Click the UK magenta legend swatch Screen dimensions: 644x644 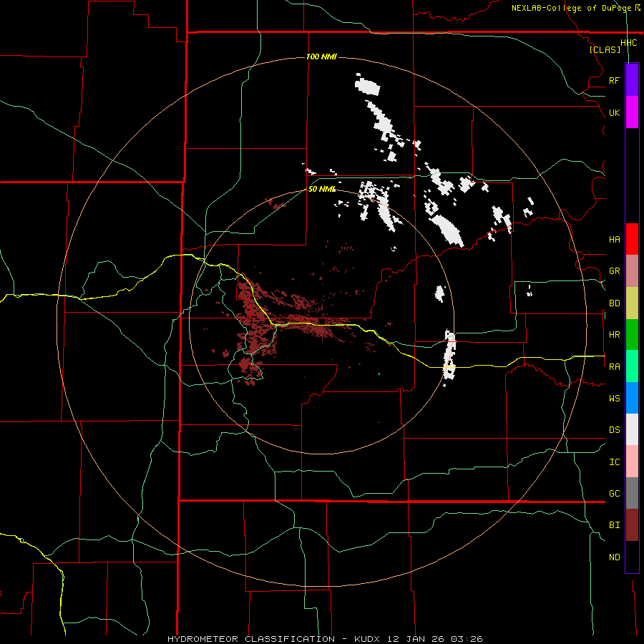coord(632,112)
